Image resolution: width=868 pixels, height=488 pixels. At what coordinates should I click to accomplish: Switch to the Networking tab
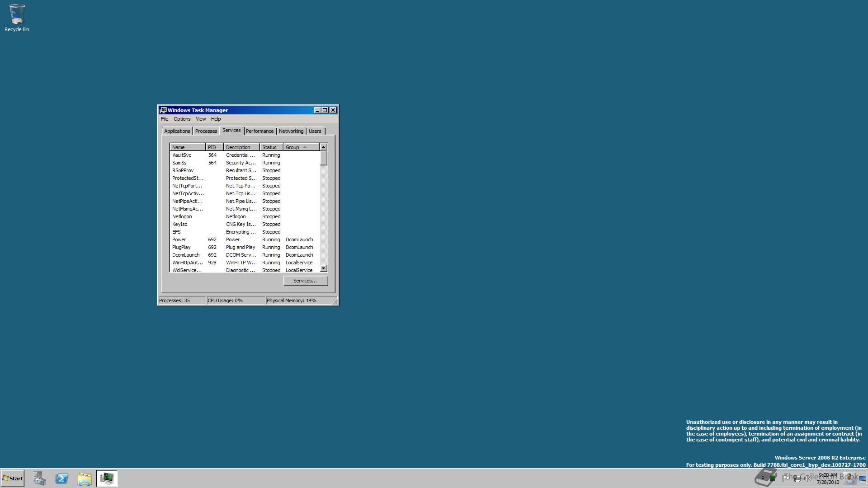click(291, 131)
